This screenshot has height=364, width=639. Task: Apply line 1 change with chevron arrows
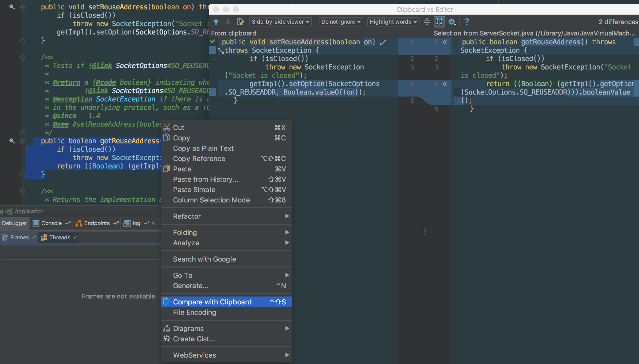coord(444,42)
